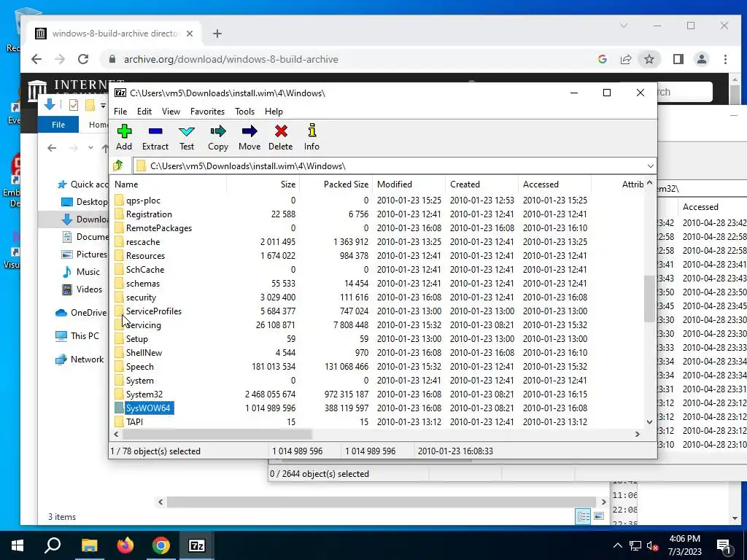
Task: Click the Info toolbar icon
Action: coord(312,137)
